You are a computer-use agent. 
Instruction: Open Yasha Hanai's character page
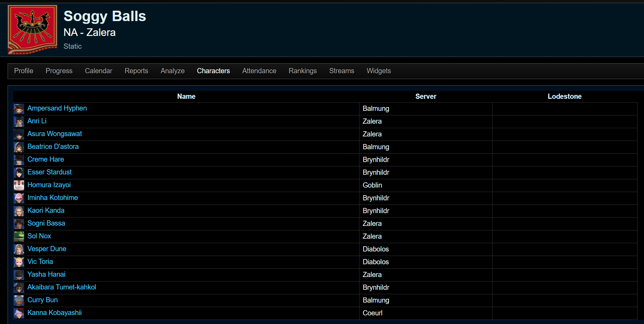tap(47, 274)
